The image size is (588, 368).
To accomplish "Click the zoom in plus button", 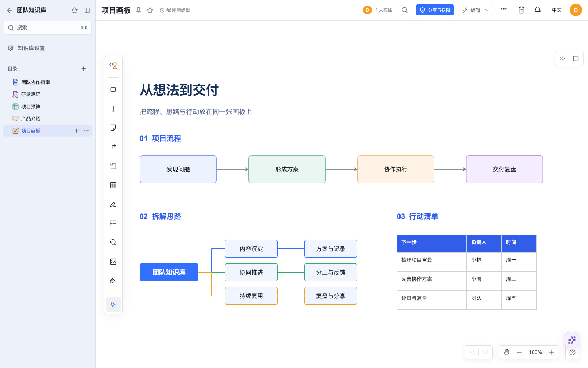I will 552,352.
